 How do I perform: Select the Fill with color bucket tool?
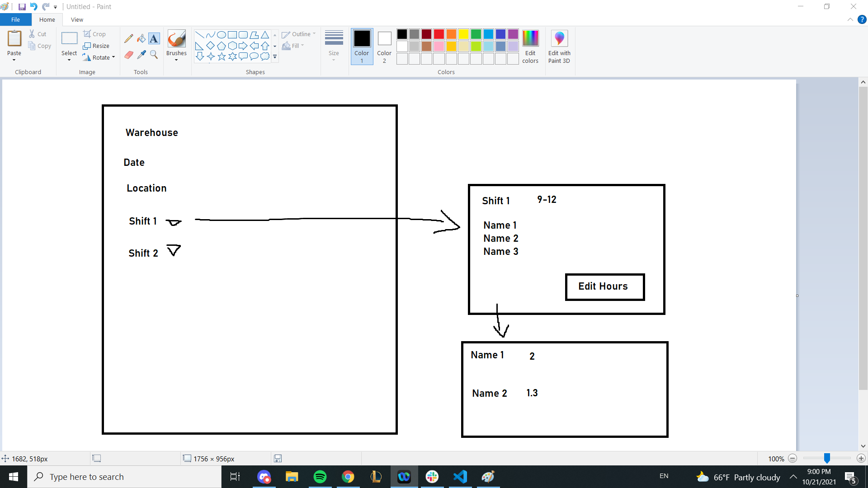141,38
